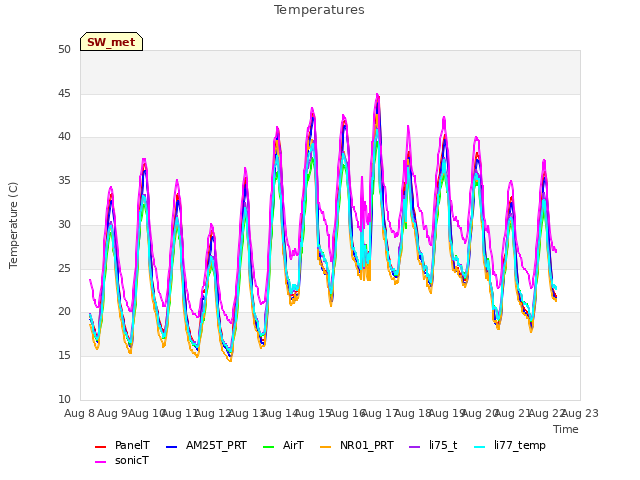This screenshot has width=640, height=480.
Task: Click the purple li75_t legend swatch
Action: pos(415,447)
